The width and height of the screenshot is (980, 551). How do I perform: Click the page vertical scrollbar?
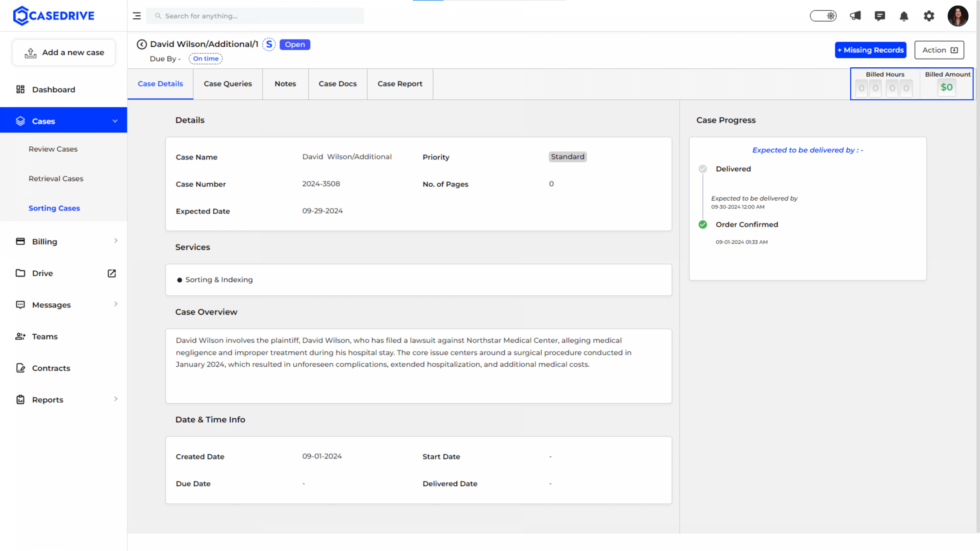click(x=977, y=266)
